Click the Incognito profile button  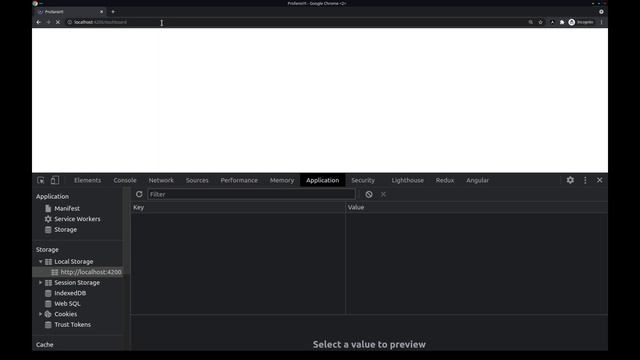click(581, 22)
